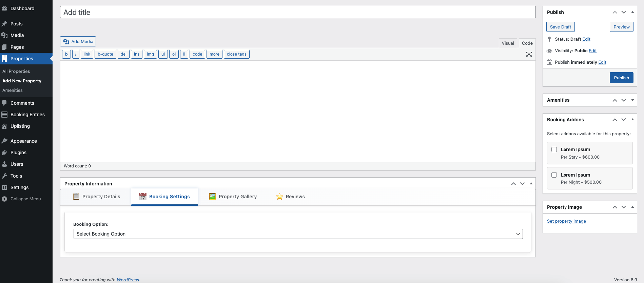Click the Add Media camera icon

click(66, 41)
